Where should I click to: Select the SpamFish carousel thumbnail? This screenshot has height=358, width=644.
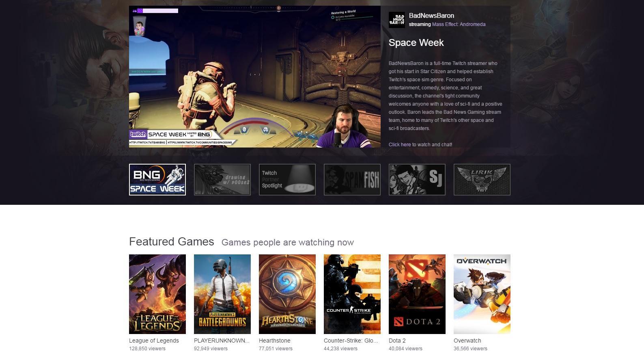(352, 180)
